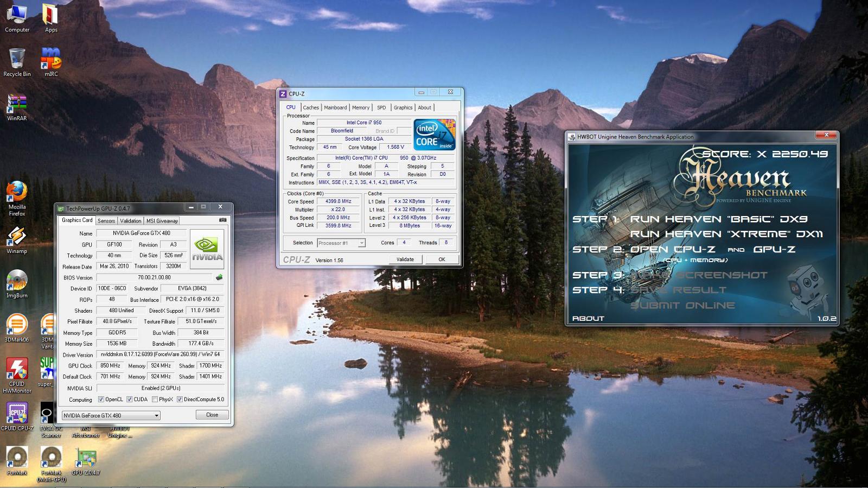Screen dimensions: 868x488
Task: Click the NVIDIA logo in GPU-Z
Action: [x=207, y=249]
